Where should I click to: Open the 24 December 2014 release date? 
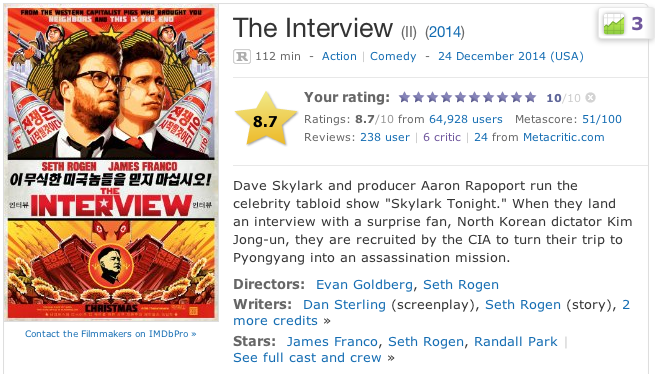510,56
